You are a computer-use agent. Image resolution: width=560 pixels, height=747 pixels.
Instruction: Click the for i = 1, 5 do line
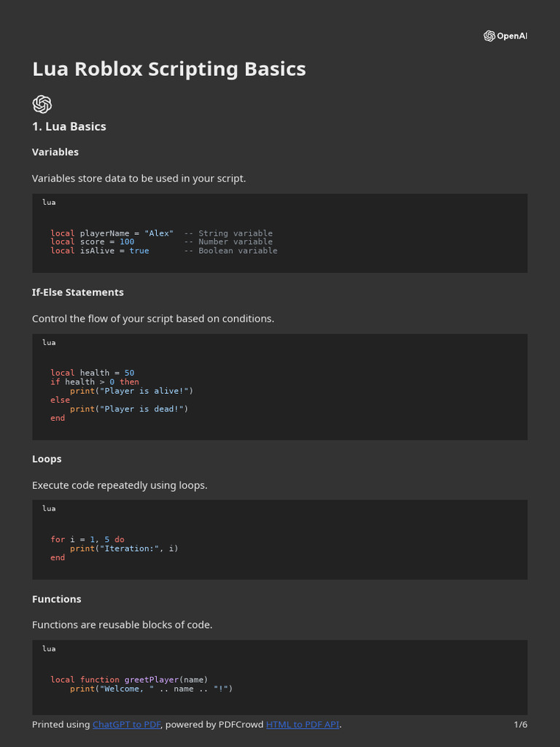pos(87,540)
